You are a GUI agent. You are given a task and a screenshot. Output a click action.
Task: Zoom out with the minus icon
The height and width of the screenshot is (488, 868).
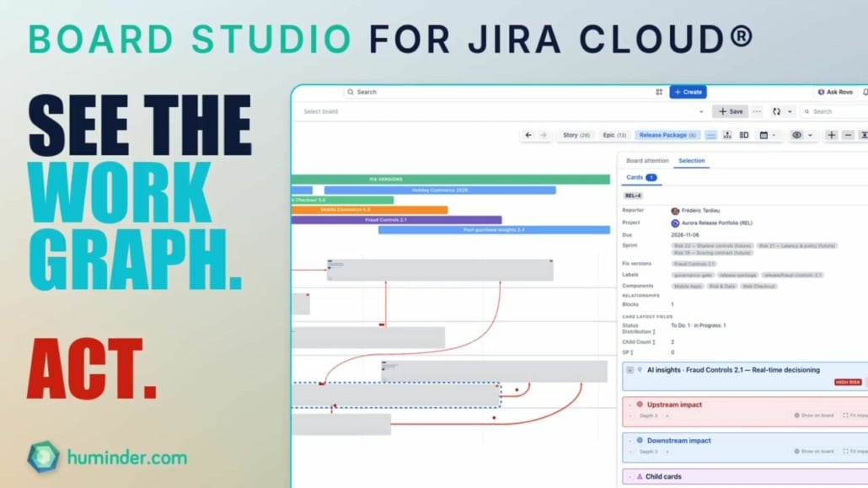848,135
